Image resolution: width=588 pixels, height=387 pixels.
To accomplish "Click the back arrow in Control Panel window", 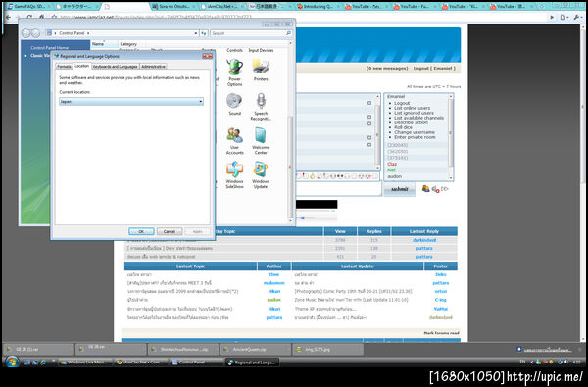I will pos(26,33).
